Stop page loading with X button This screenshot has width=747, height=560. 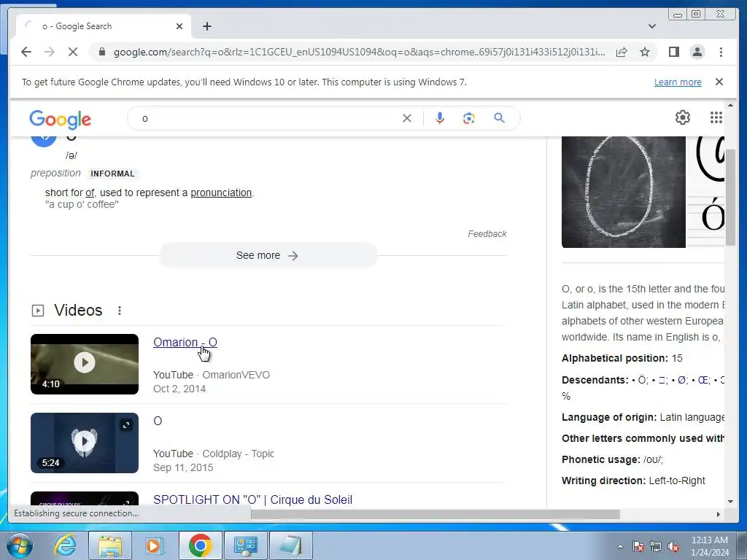click(72, 52)
